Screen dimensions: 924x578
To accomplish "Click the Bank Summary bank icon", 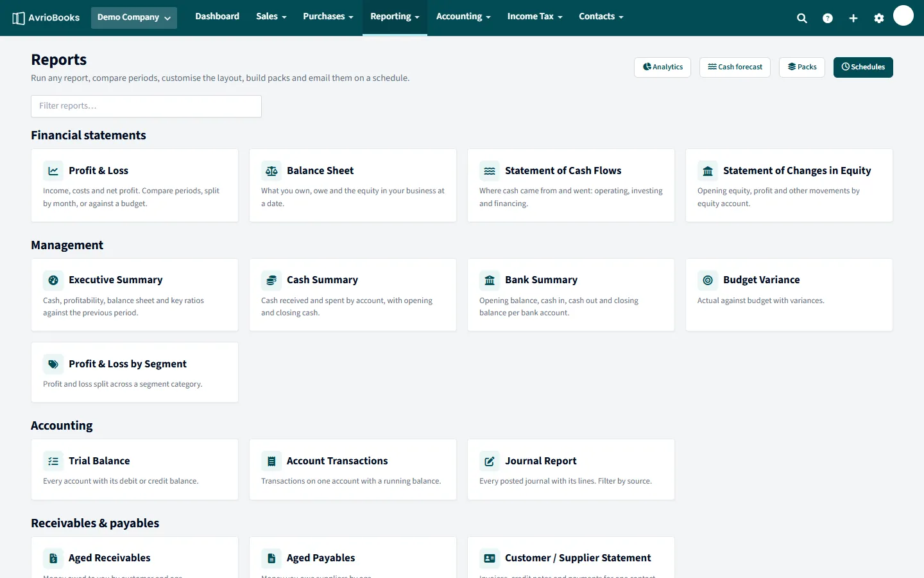I will click(490, 280).
